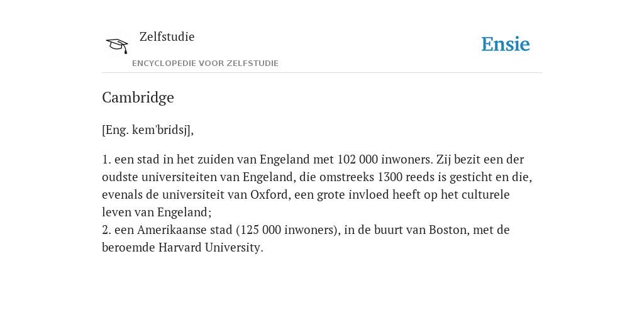Click the word beroemde in last line
The height and width of the screenshot is (322, 644).
coord(128,247)
